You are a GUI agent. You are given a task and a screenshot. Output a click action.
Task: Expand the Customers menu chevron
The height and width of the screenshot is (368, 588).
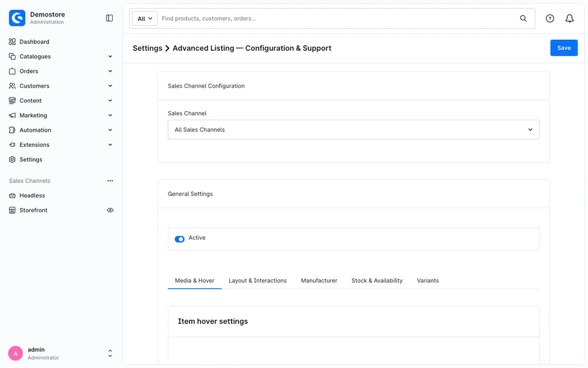click(110, 86)
